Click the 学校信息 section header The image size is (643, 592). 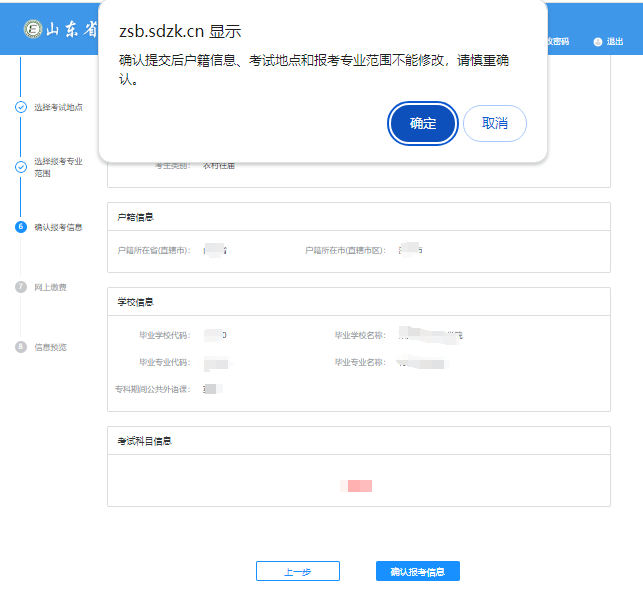(x=135, y=302)
